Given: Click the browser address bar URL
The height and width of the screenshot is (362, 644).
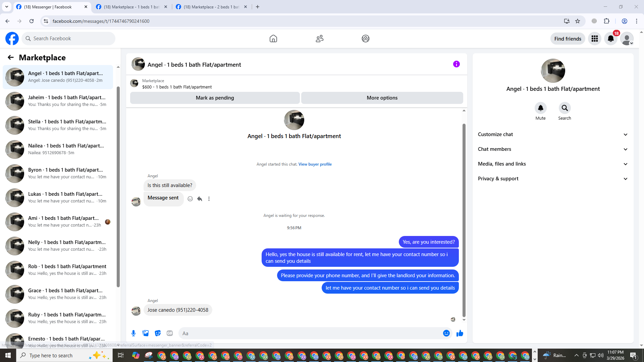Looking at the screenshot, I should [x=101, y=21].
